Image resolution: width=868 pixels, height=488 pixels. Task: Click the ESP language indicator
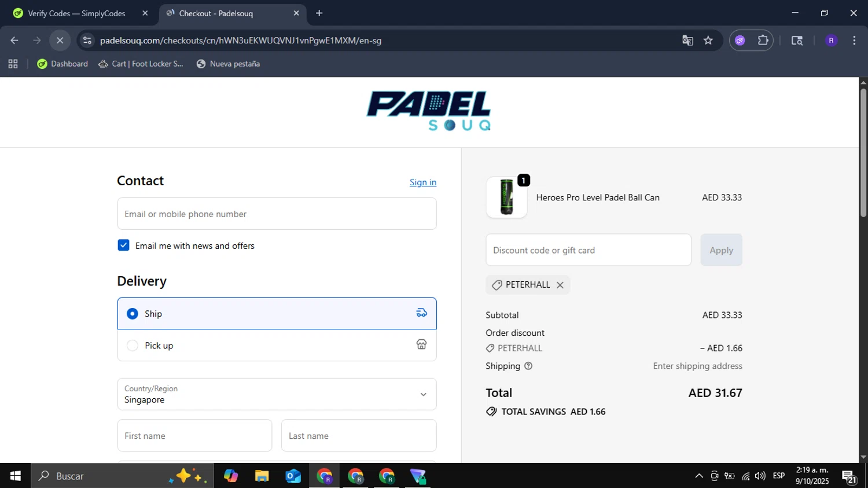point(779,476)
